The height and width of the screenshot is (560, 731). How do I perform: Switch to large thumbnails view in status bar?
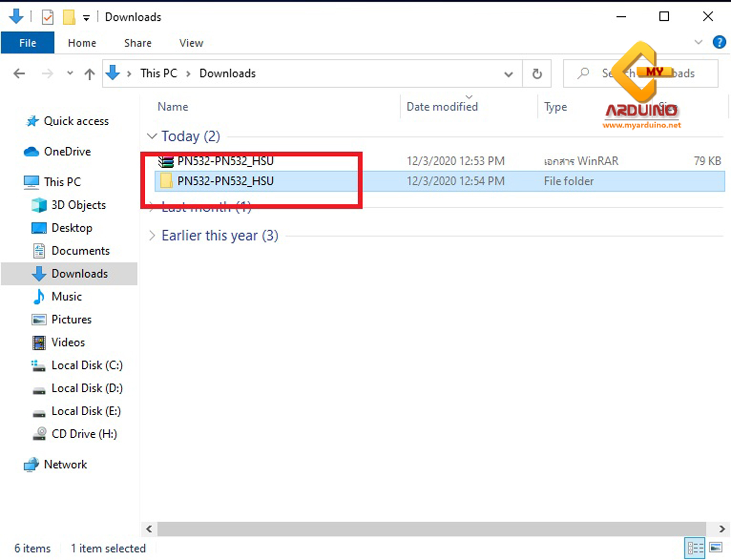point(716,548)
